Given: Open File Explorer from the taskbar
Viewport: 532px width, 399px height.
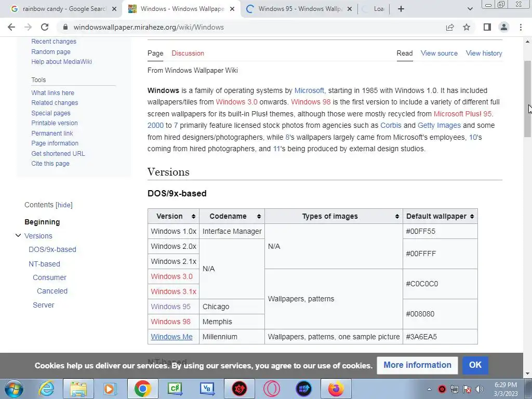Looking at the screenshot, I should (x=78, y=389).
